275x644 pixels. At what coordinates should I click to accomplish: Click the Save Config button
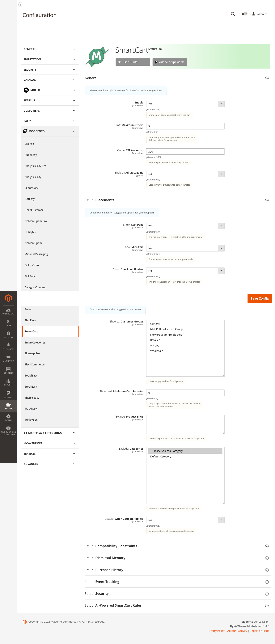click(x=260, y=298)
